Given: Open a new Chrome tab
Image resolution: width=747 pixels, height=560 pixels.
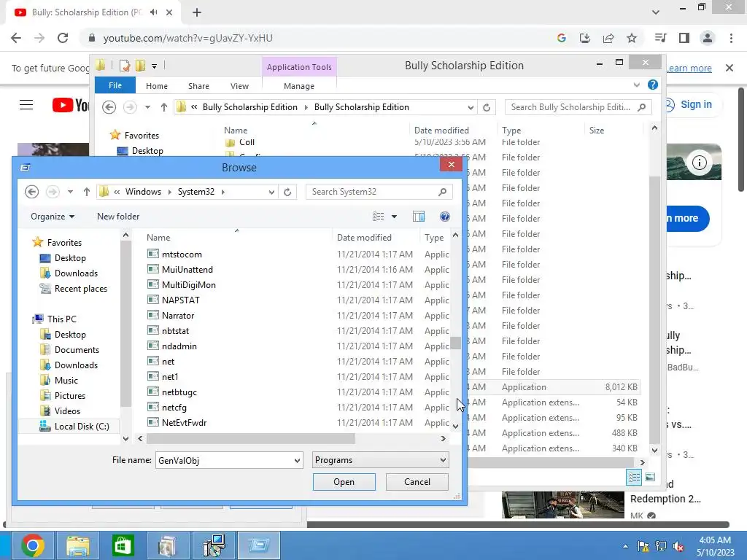Looking at the screenshot, I should click(197, 12).
